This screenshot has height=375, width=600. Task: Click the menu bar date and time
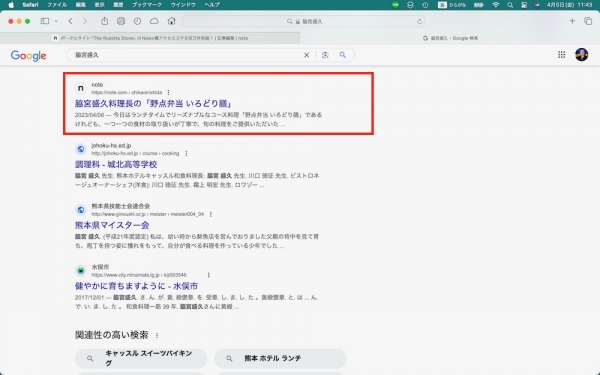569,5
